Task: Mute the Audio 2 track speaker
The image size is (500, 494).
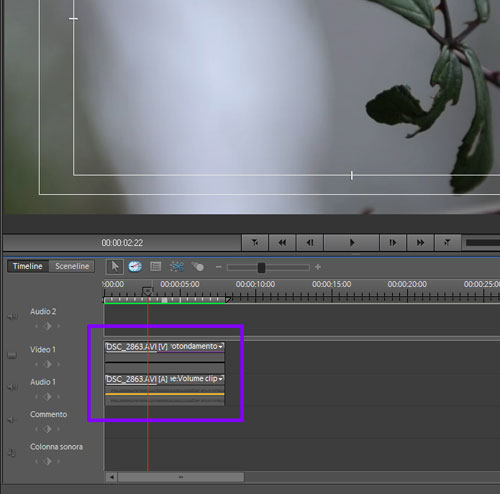Action: 12,316
